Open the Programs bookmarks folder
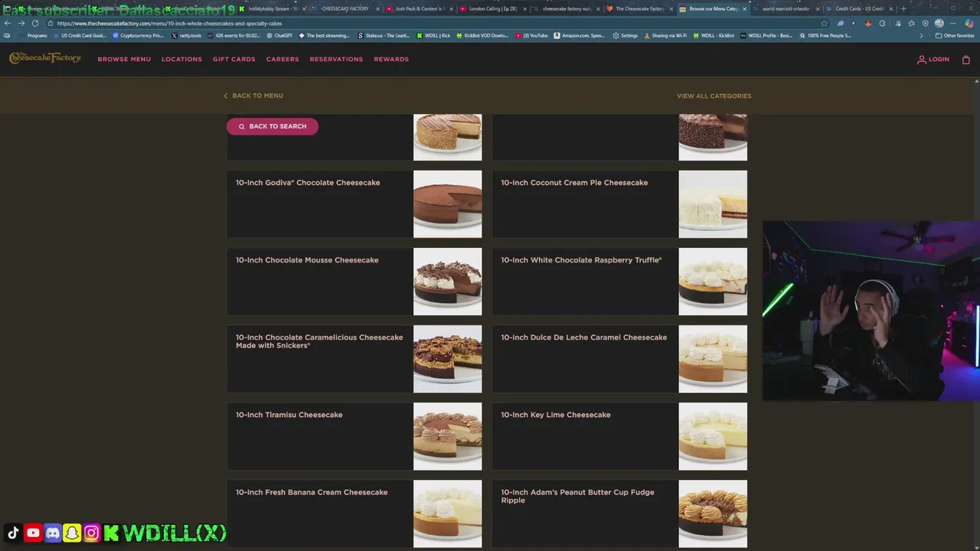 (x=32, y=35)
